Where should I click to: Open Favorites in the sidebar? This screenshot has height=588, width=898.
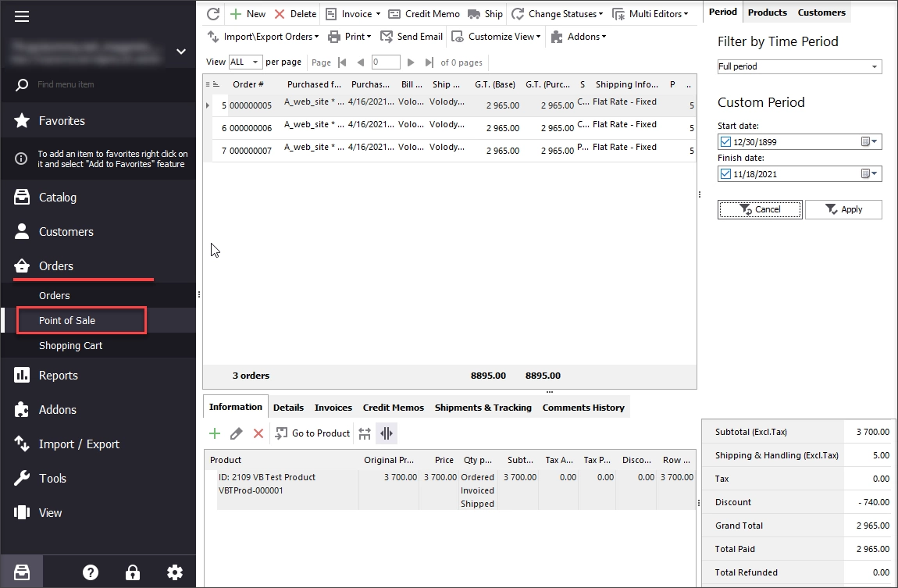pyautogui.click(x=98, y=120)
